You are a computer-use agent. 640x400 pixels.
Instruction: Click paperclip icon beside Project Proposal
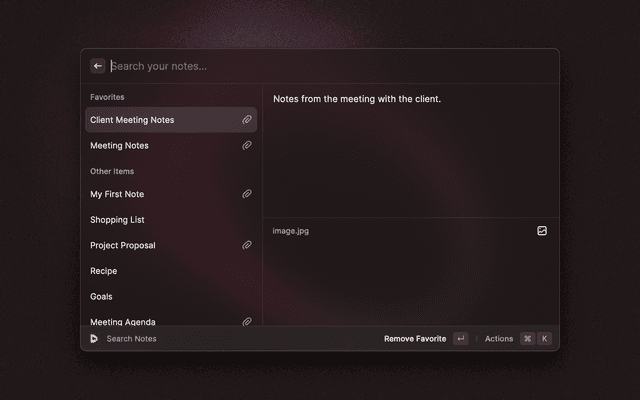246,245
